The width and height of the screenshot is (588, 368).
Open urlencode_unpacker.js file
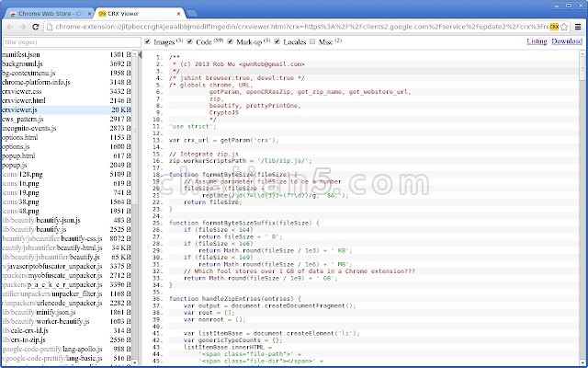coord(66,303)
